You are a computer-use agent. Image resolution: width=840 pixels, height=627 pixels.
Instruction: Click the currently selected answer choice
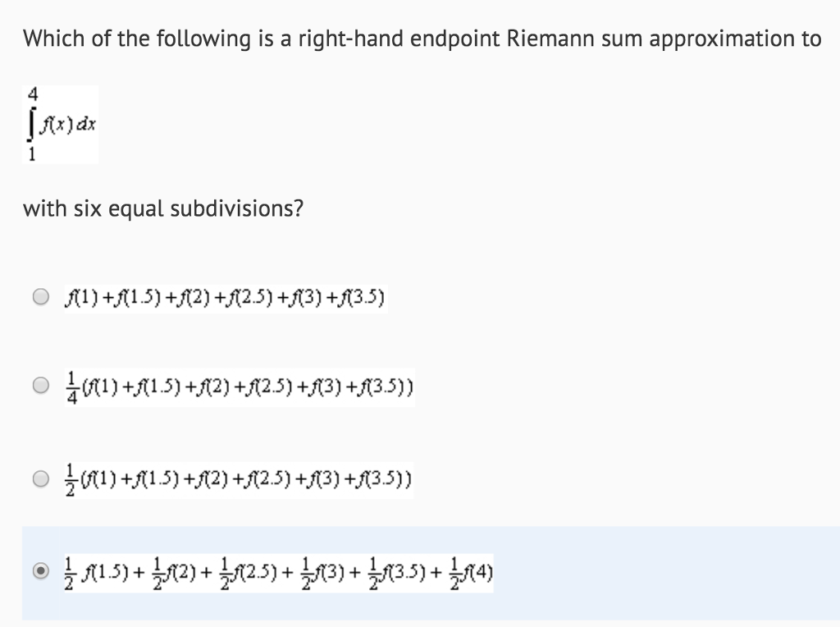click(279, 571)
